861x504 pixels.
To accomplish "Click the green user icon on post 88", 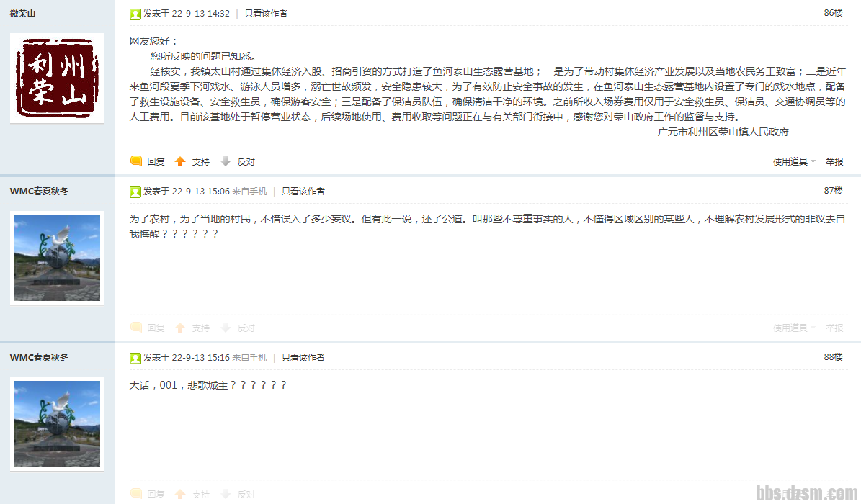I will (135, 358).
